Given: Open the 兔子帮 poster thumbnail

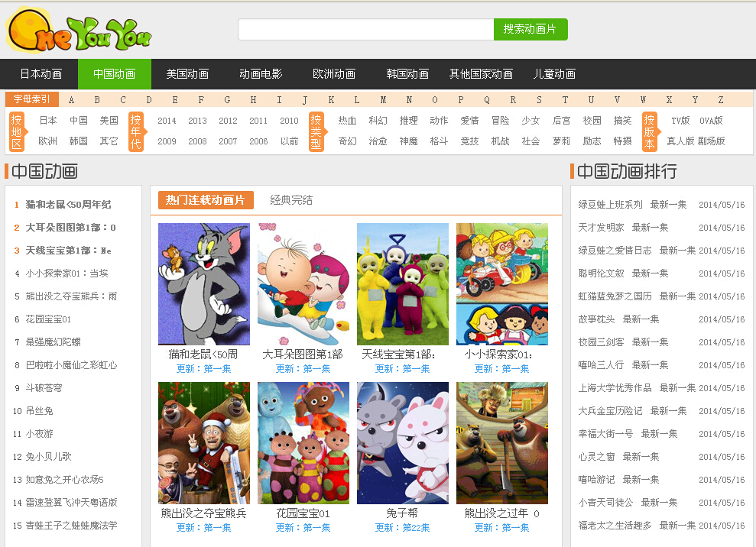Looking at the screenshot, I should tap(403, 443).
